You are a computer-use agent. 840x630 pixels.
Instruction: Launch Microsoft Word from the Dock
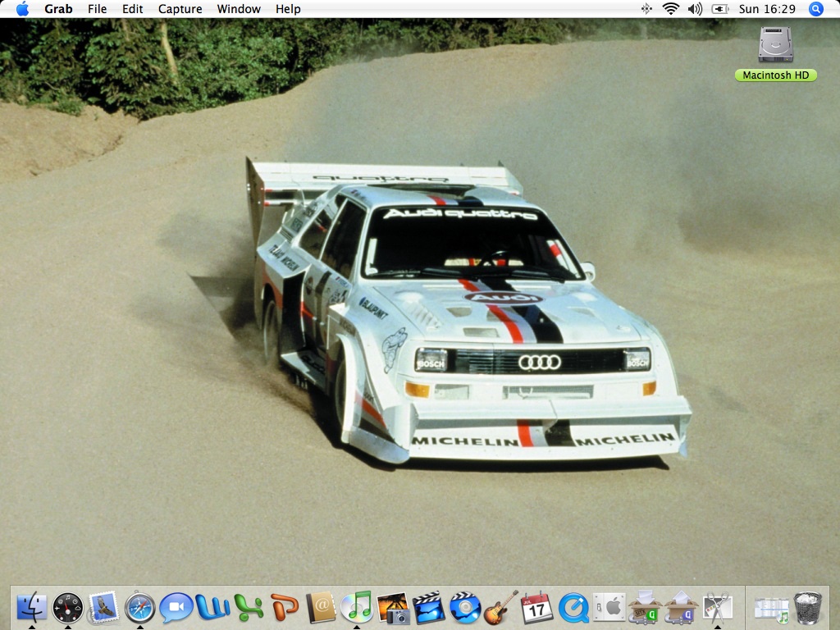[212, 608]
